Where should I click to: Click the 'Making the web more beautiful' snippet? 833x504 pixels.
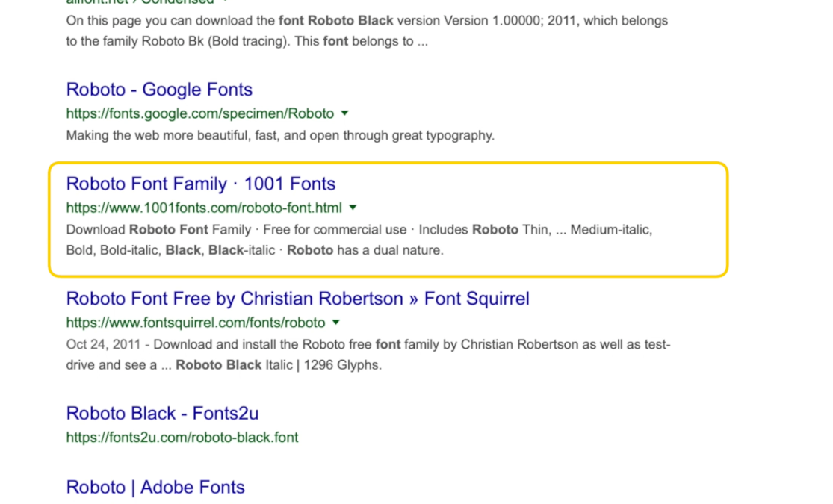[280, 135]
